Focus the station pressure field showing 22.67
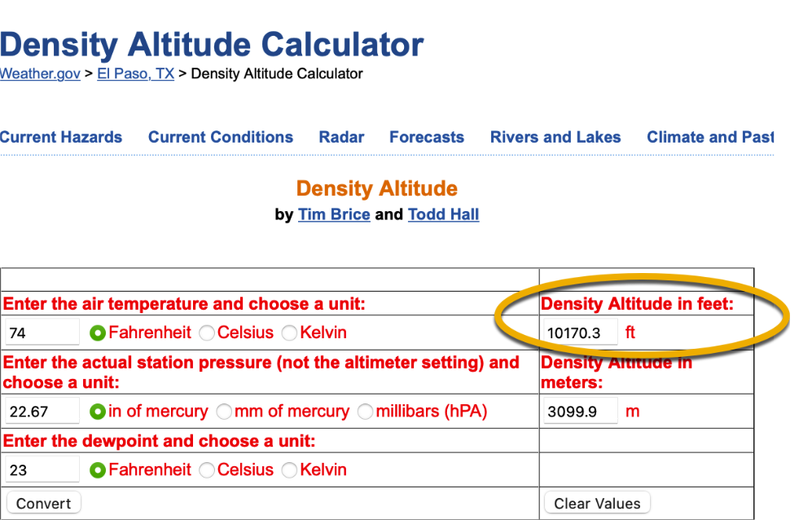The image size is (812, 520). click(42, 412)
